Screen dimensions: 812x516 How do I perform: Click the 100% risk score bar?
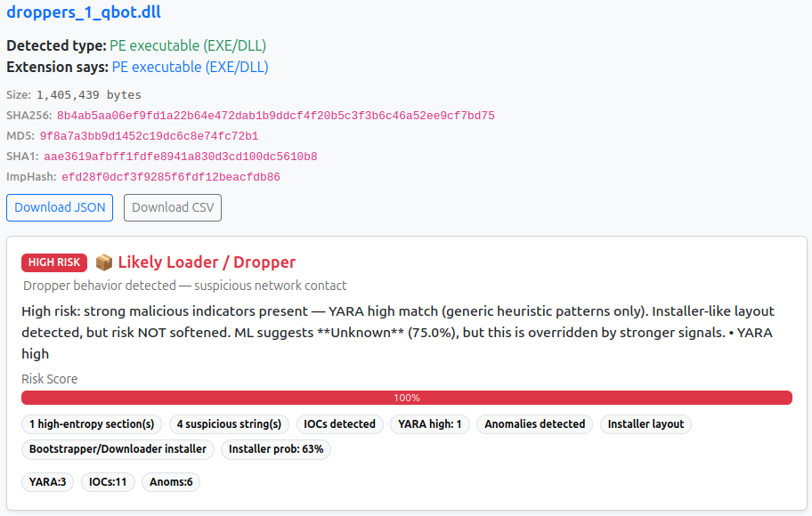pyautogui.click(x=407, y=398)
